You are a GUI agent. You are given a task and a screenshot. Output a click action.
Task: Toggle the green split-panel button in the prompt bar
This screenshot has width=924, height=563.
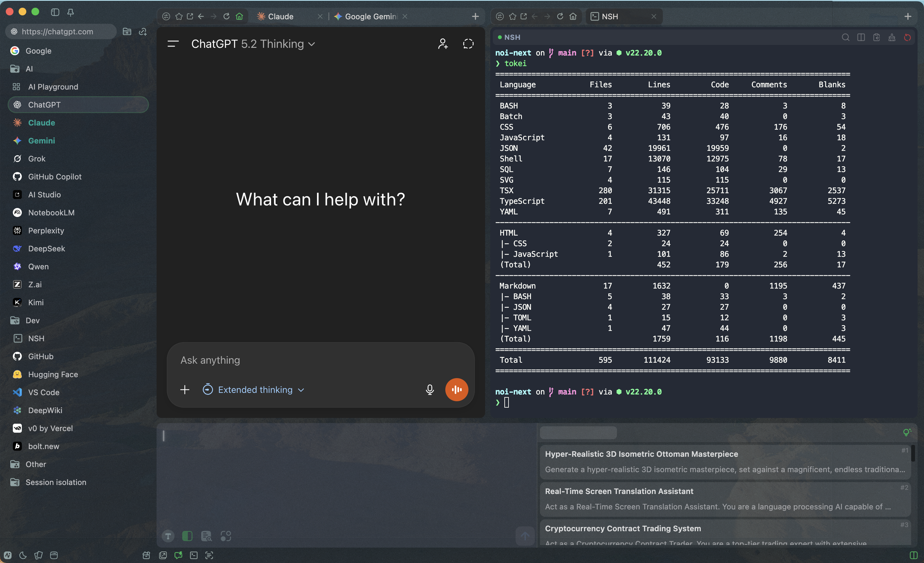(x=187, y=536)
